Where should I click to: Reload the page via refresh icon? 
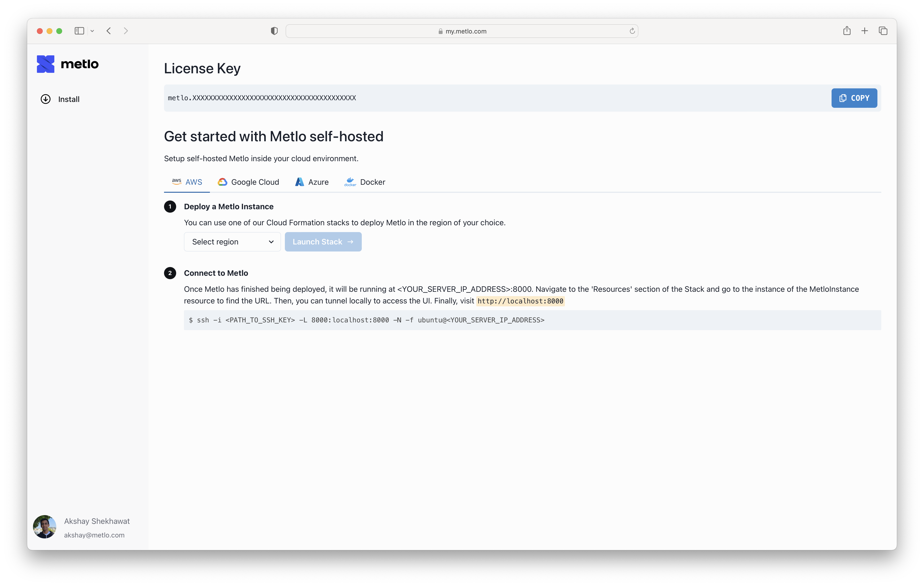coord(632,31)
